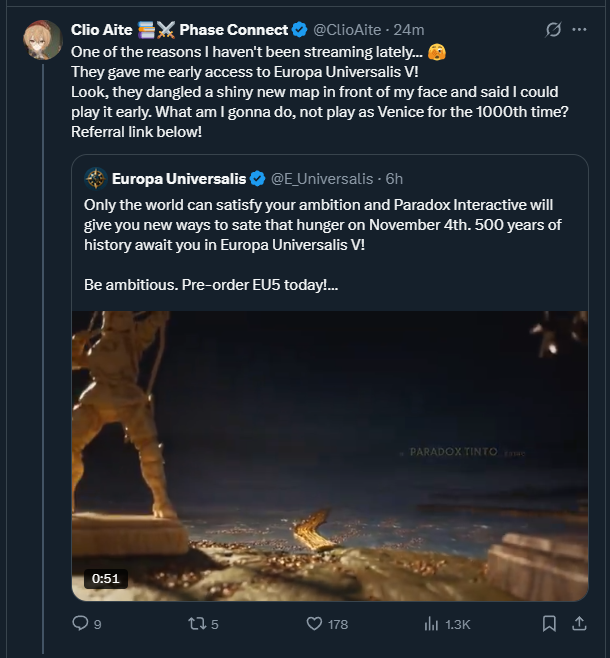Click the reply comment icon
Viewport: 610px width, 658px height.
pos(81,623)
